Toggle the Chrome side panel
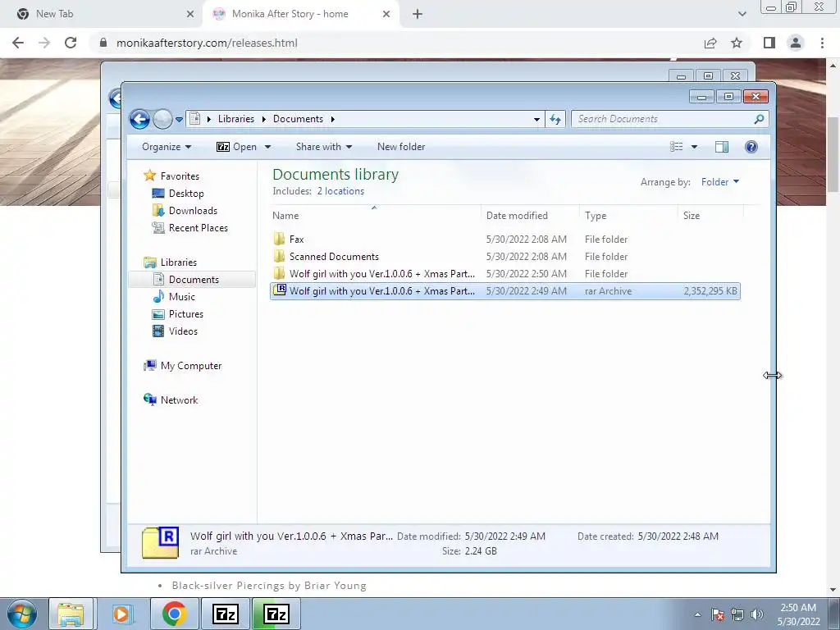 [x=769, y=43]
